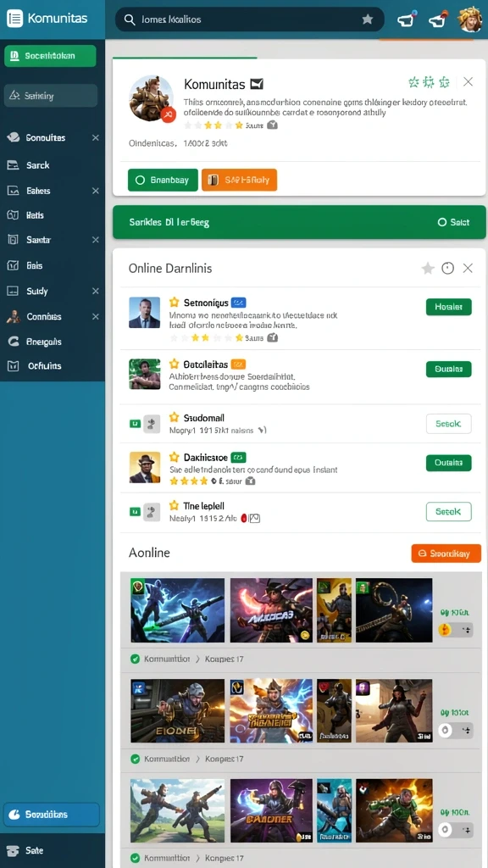
Task: Open the user avatar in top right
Action: 469,19
